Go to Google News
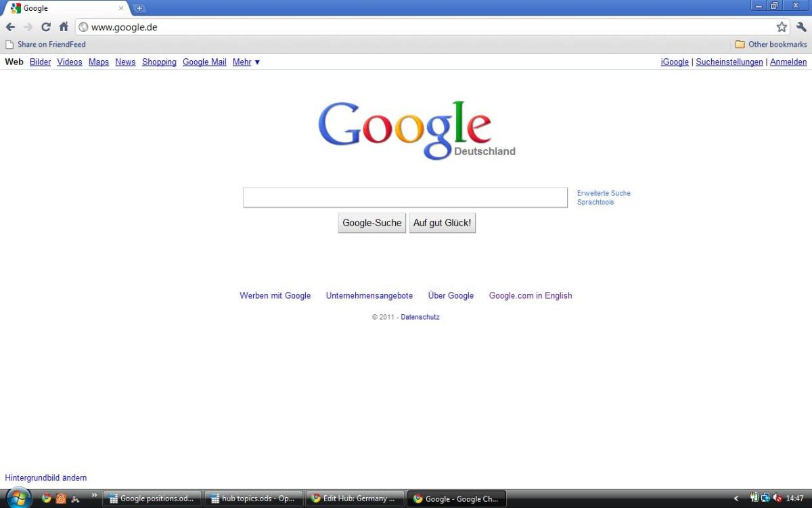 coord(125,62)
